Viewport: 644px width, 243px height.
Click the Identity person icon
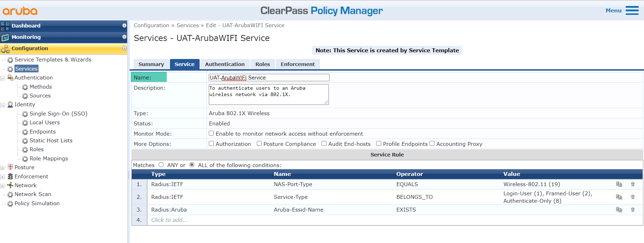coord(10,105)
